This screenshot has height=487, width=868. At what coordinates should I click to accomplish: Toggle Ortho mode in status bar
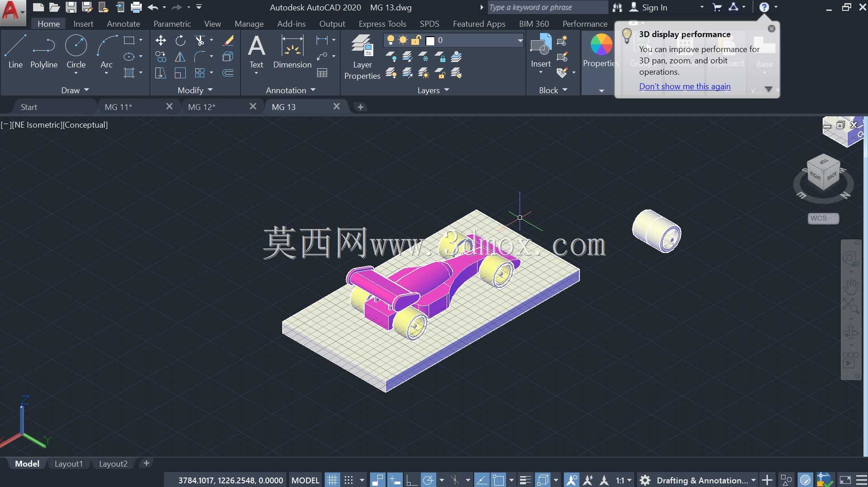click(x=411, y=480)
